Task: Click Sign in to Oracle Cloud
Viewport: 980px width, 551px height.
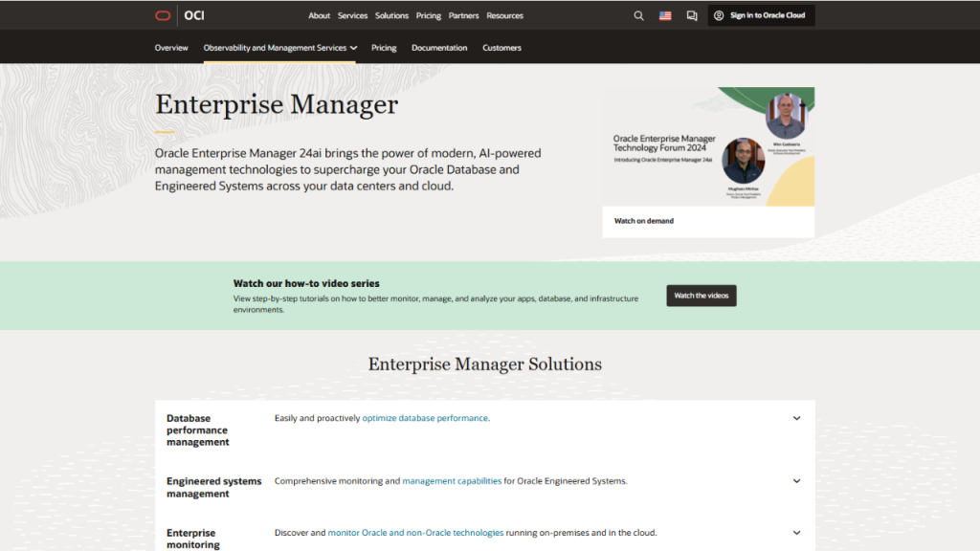Action: [762, 15]
